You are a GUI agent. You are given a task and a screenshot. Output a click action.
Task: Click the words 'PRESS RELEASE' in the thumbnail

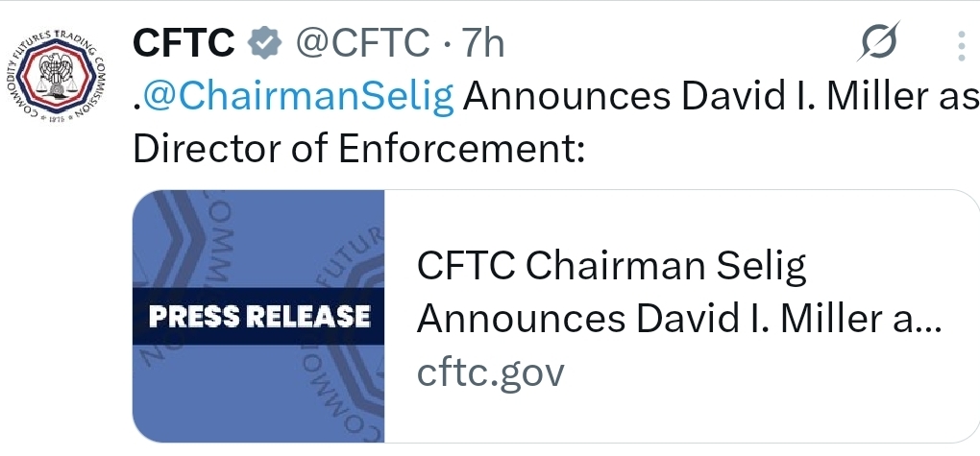(x=259, y=316)
